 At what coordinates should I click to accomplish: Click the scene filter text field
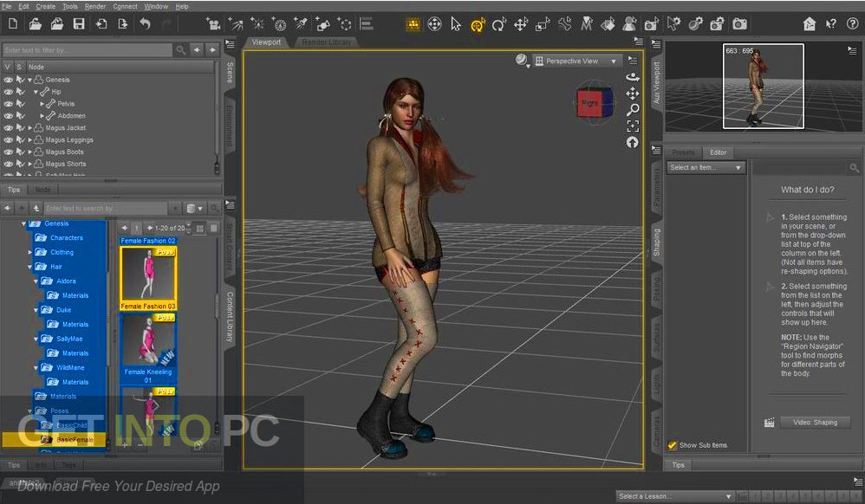coord(88,50)
